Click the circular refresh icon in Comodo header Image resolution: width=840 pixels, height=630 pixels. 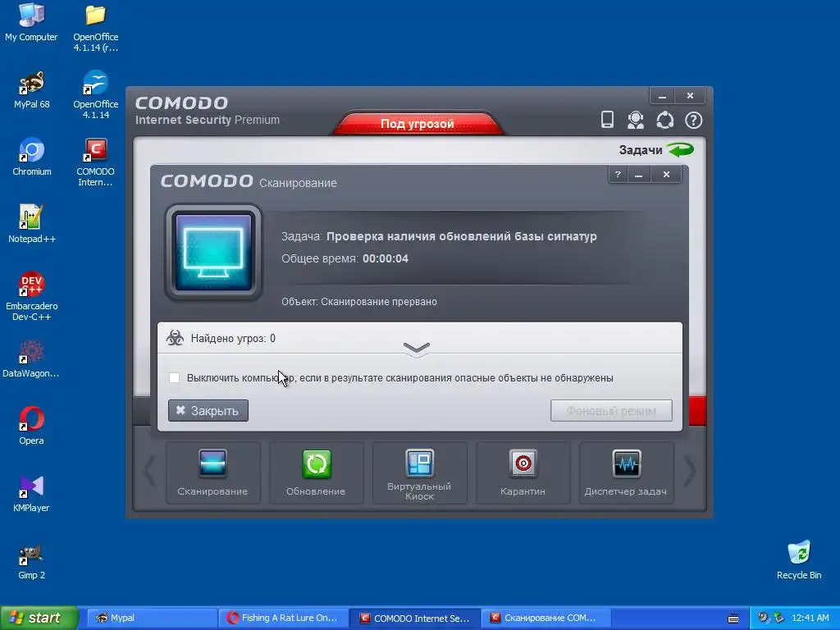[664, 120]
